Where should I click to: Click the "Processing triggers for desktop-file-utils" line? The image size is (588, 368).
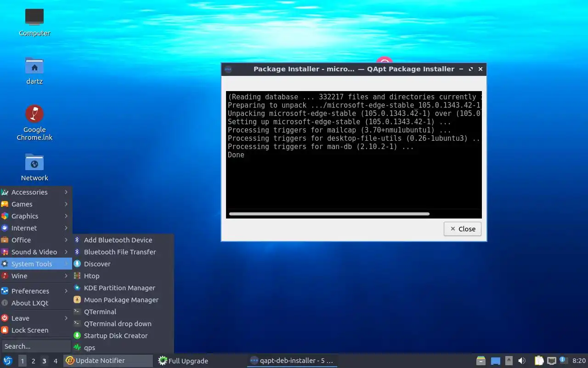[x=354, y=138]
